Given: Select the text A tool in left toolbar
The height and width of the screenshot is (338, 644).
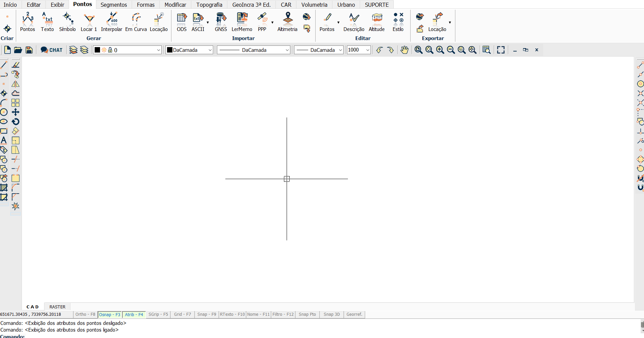Looking at the screenshot, I should pyautogui.click(x=4, y=140).
